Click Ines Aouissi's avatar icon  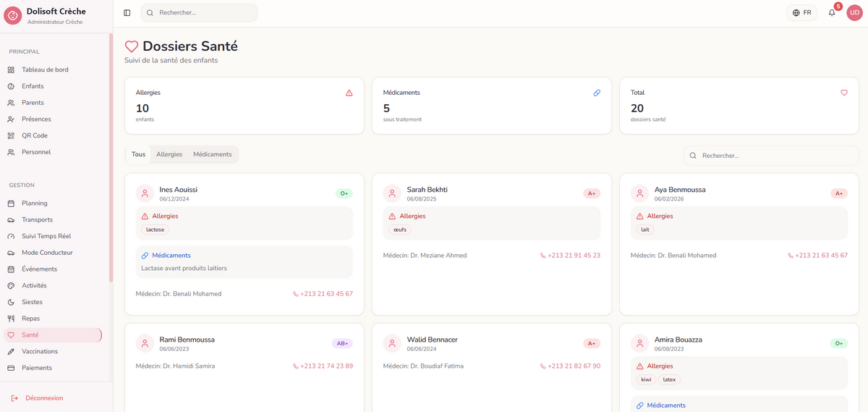click(x=145, y=193)
